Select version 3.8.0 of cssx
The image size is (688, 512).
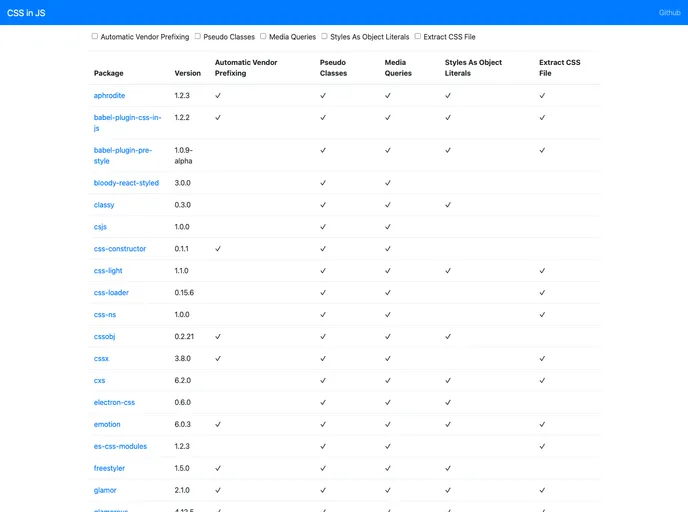[x=183, y=358]
